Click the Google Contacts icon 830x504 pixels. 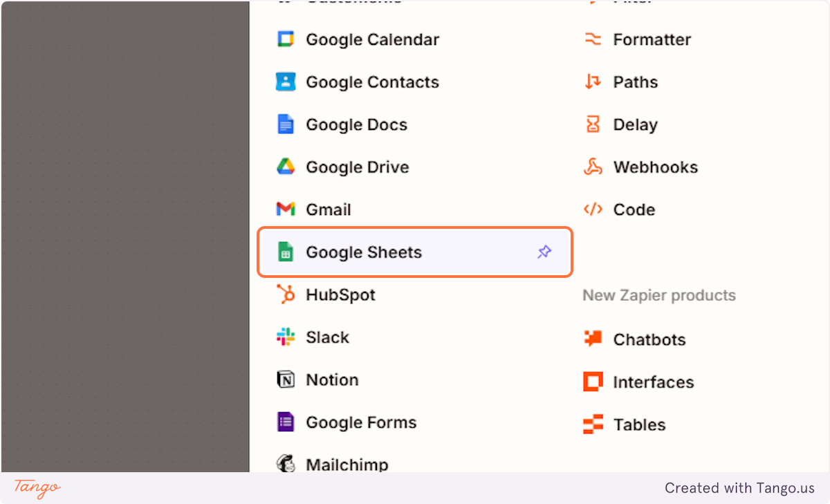[286, 82]
